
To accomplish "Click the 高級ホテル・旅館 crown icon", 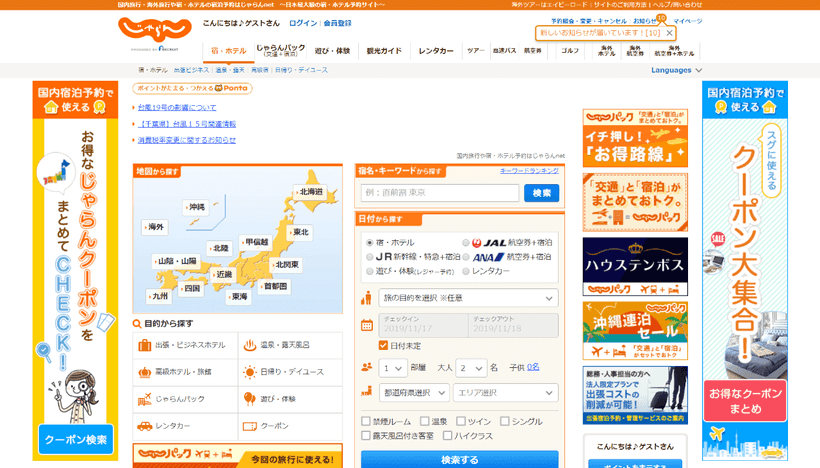I will point(144,372).
